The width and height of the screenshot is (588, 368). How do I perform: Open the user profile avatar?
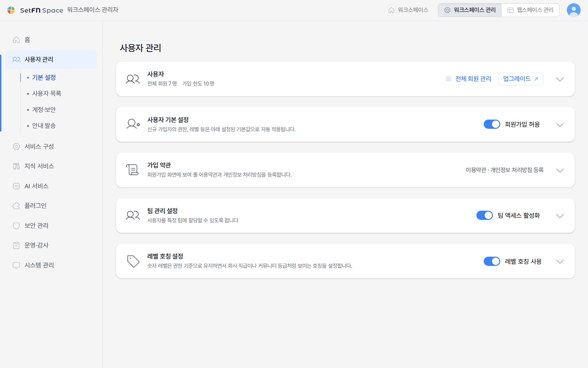tap(573, 10)
